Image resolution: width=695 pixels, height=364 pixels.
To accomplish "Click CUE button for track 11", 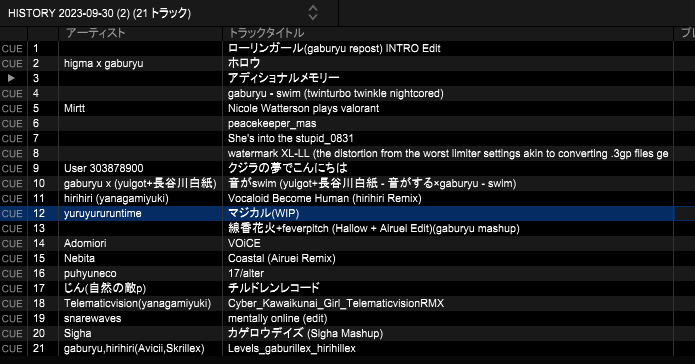I will [x=12, y=199].
